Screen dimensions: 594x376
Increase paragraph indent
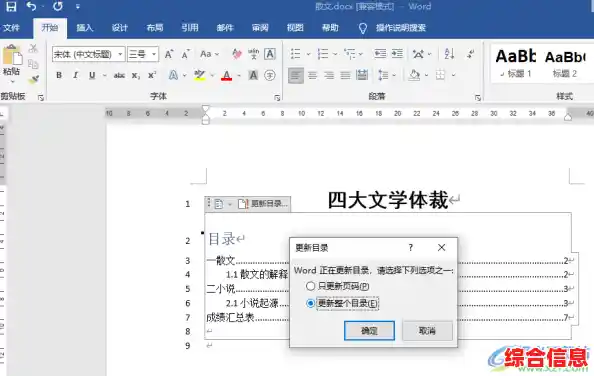[x=397, y=54]
